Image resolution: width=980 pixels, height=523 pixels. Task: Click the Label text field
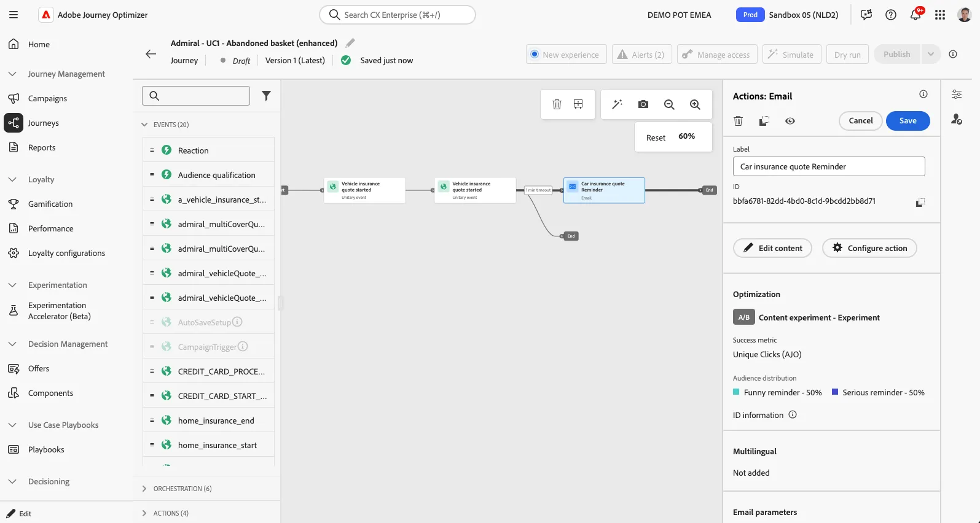point(829,166)
